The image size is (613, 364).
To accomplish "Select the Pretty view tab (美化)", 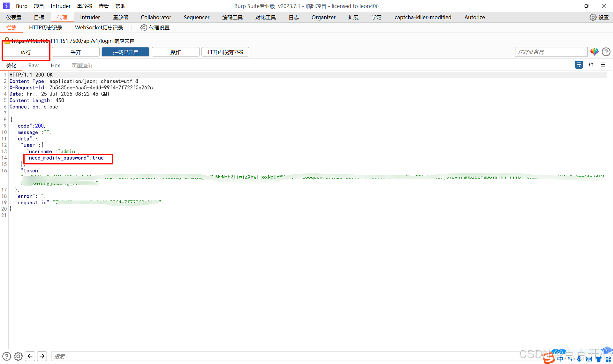I will 11,65.
